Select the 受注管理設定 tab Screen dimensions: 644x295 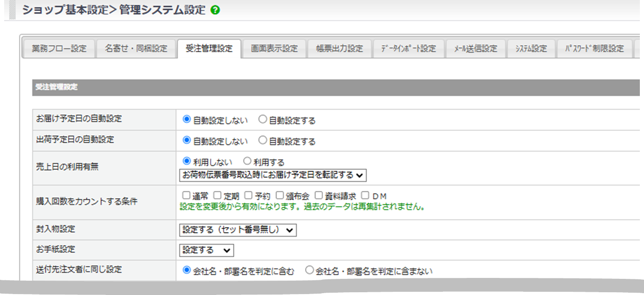[209, 48]
